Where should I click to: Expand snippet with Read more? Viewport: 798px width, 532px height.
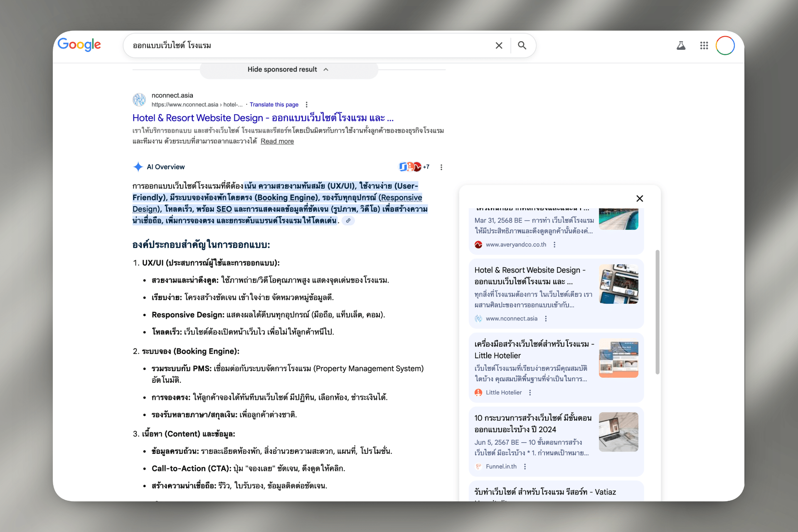277,141
